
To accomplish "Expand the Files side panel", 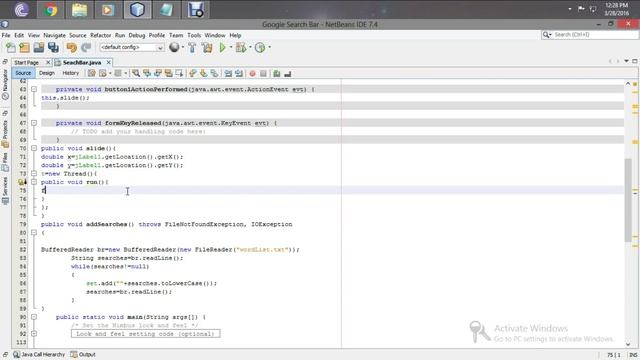I will coord(5,162).
